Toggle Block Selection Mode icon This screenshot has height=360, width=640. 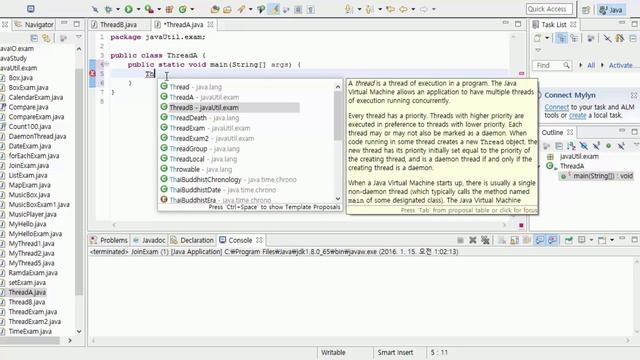[x=298, y=9]
